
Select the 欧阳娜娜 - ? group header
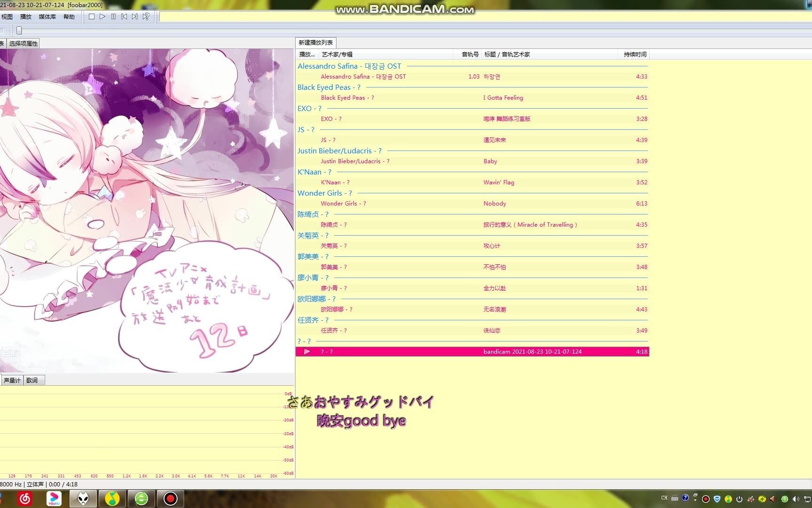click(x=316, y=299)
